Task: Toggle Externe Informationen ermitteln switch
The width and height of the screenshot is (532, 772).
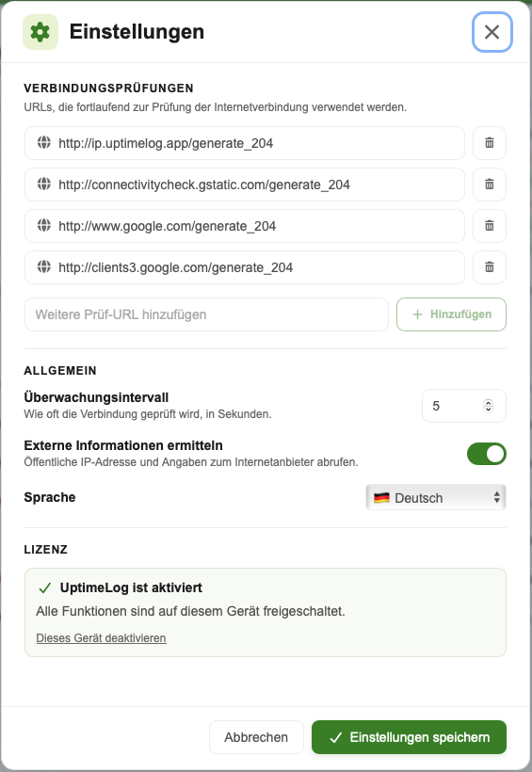Action: [486, 454]
